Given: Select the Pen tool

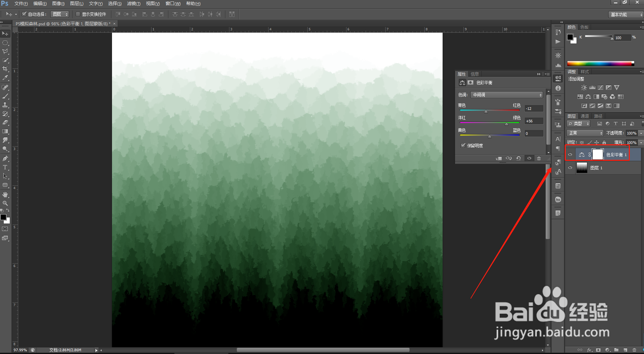Looking at the screenshot, I should [5, 158].
